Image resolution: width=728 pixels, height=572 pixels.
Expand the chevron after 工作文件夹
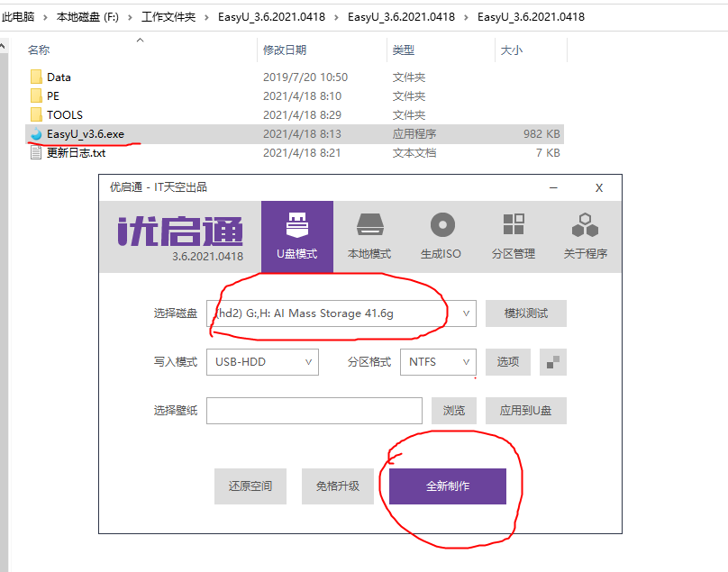[207, 18]
